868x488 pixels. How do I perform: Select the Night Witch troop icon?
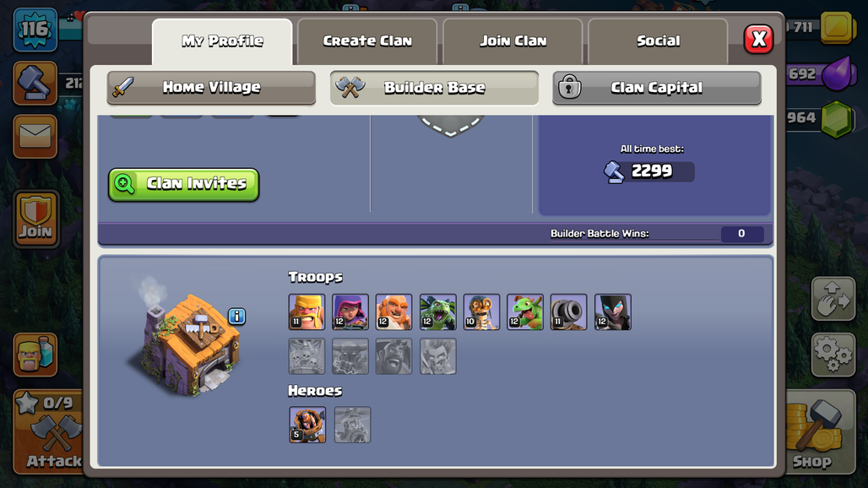(x=613, y=312)
